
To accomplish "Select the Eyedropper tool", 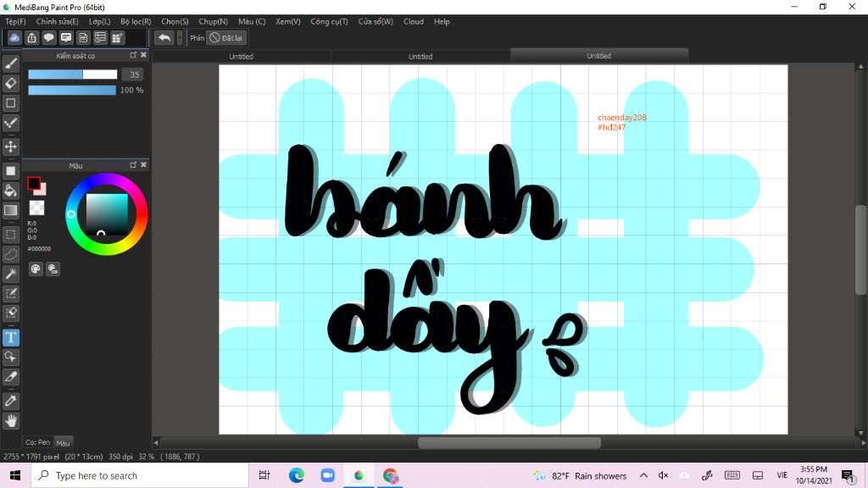I will [x=10, y=401].
